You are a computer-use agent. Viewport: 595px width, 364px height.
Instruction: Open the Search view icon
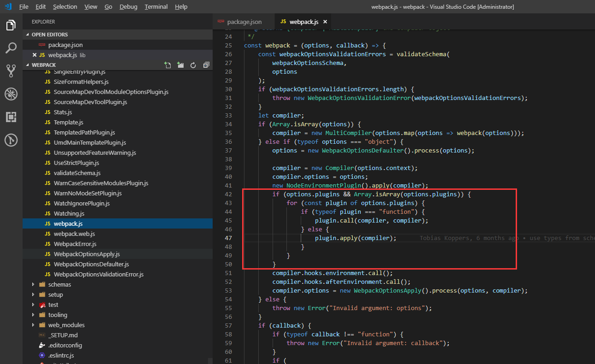11,48
